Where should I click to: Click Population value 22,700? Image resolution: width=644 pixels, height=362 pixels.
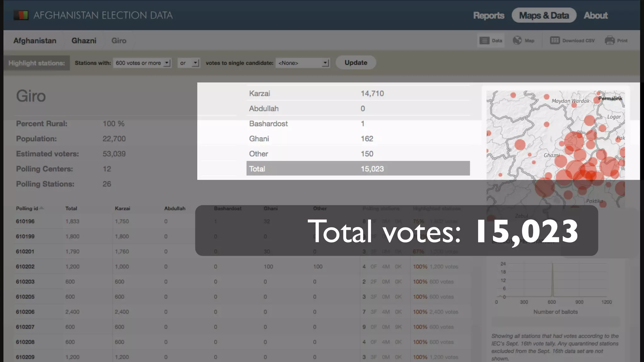pyautogui.click(x=114, y=139)
